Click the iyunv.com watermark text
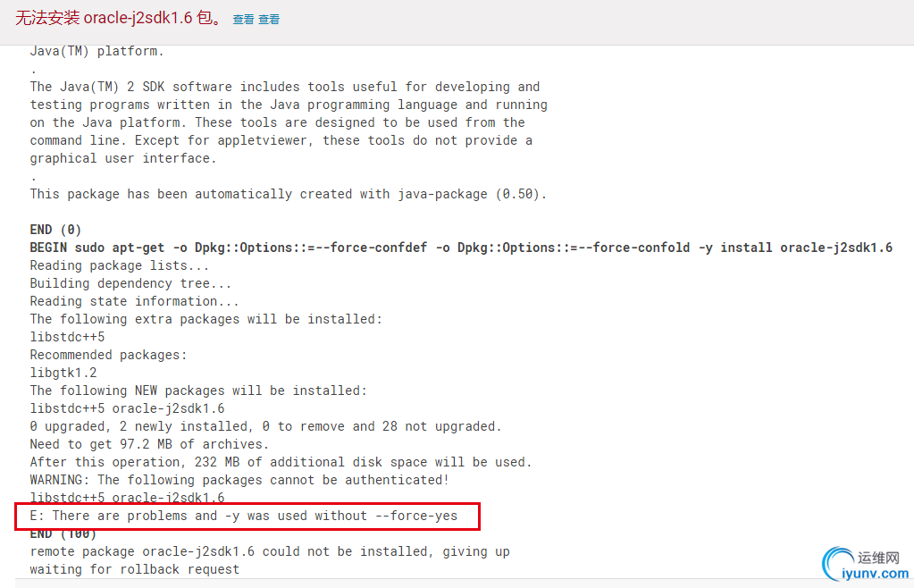Image resolution: width=914 pixels, height=588 pixels. click(x=875, y=574)
